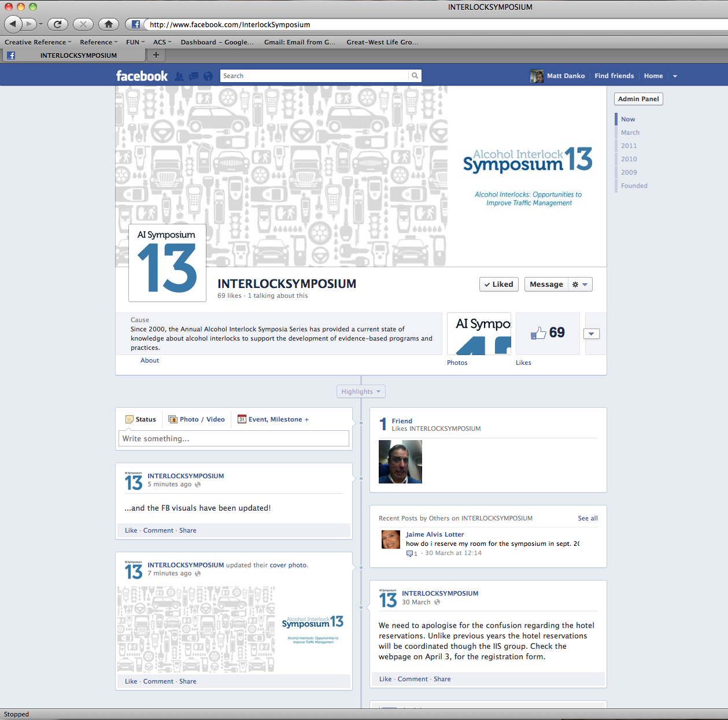The image size is (728, 720).
Task: Open Reference bookmarks folder
Action: pos(98,42)
